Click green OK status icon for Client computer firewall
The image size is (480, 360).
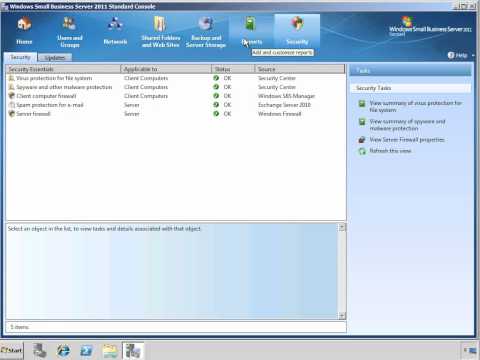click(x=216, y=96)
